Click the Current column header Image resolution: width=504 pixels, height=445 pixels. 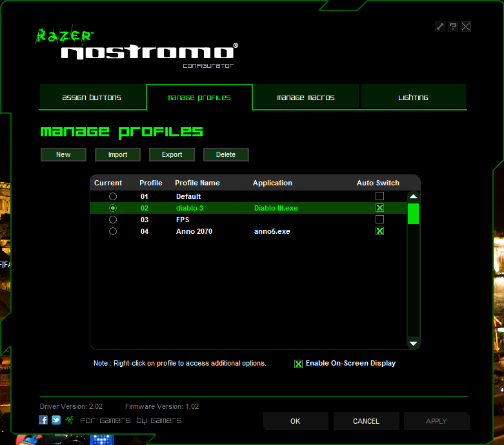coord(108,183)
